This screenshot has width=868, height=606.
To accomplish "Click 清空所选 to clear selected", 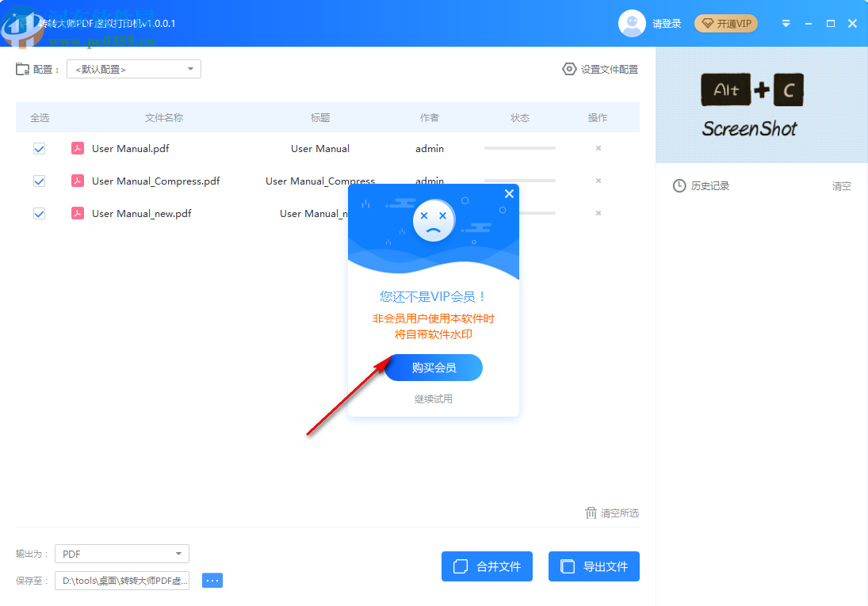I will (x=619, y=513).
